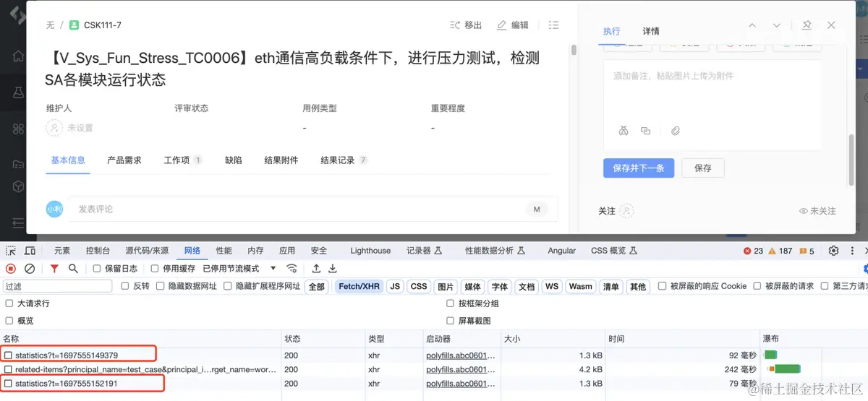
Task: Check 隐藏数据网址 checkbox
Action: coord(159,286)
